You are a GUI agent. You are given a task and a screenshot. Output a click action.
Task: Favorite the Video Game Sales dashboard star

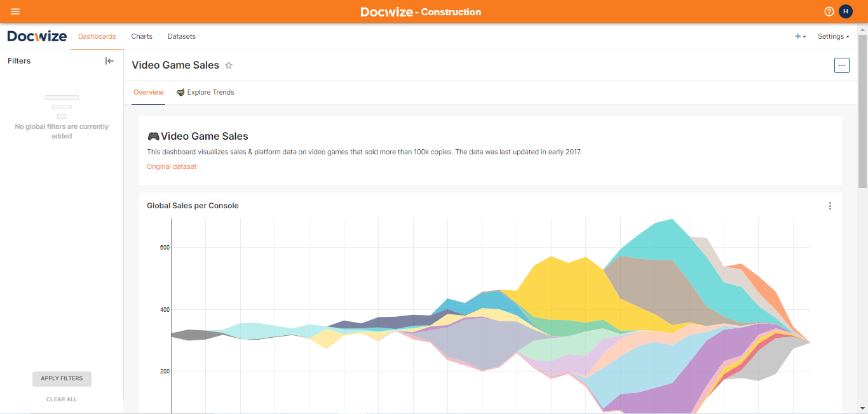coord(229,65)
